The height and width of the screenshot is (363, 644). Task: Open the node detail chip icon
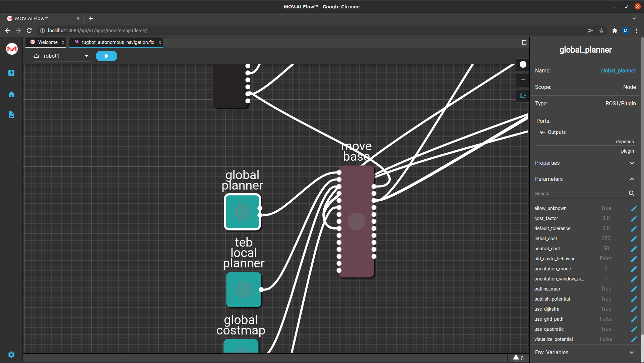[523, 95]
